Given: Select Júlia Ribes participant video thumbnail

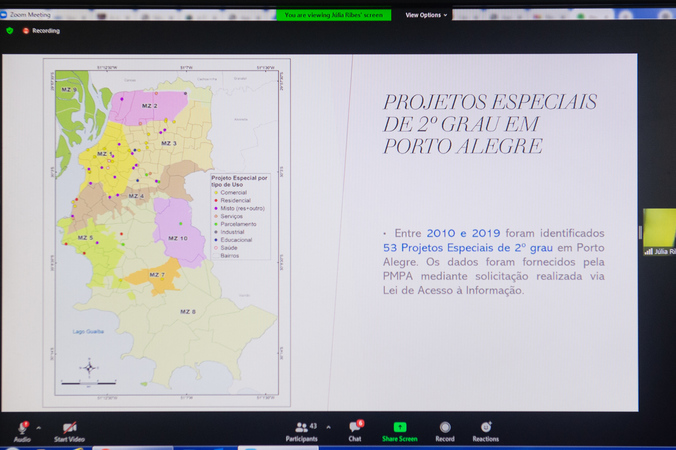Looking at the screenshot, I should (x=659, y=232).
